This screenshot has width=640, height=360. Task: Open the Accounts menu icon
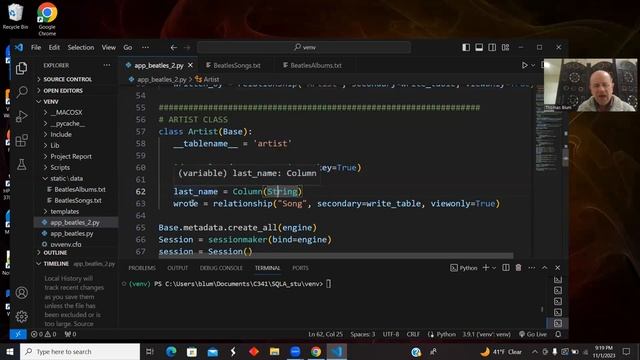pos(21,293)
